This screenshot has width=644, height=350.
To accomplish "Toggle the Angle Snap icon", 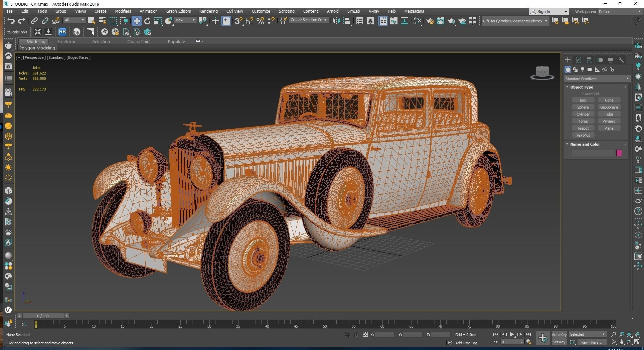I will (x=249, y=21).
